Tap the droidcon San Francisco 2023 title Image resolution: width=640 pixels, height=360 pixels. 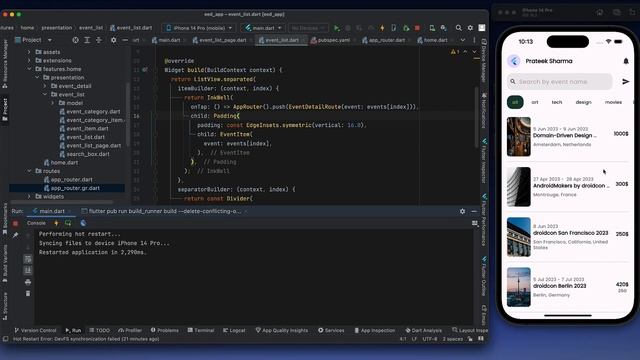(x=571, y=233)
